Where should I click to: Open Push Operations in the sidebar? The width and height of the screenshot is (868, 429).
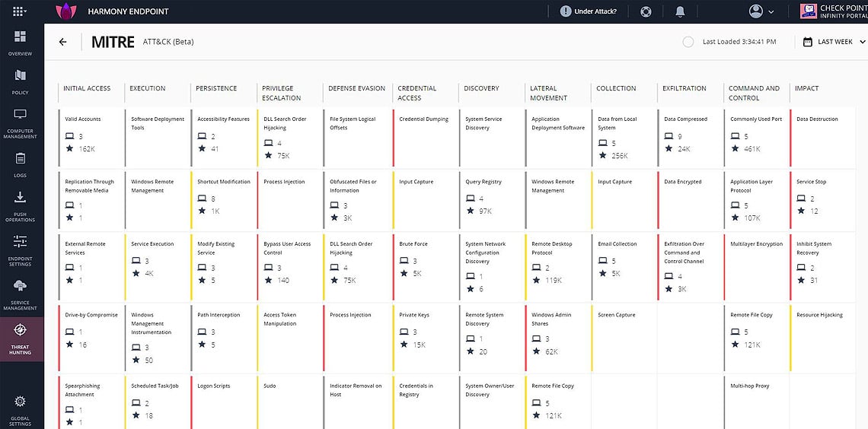click(x=20, y=206)
